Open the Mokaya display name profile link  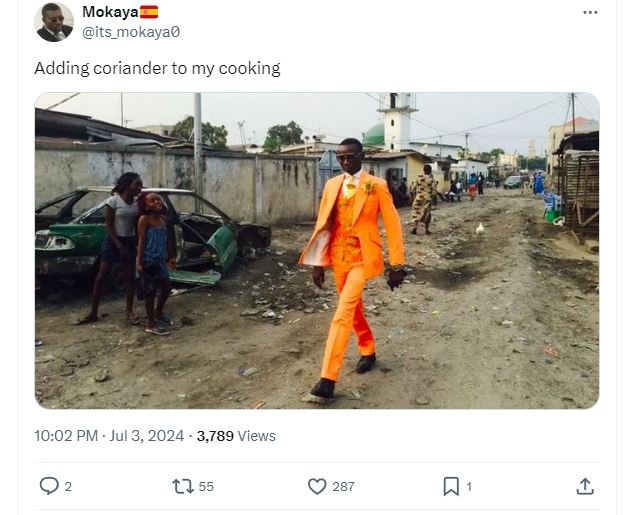(x=108, y=12)
